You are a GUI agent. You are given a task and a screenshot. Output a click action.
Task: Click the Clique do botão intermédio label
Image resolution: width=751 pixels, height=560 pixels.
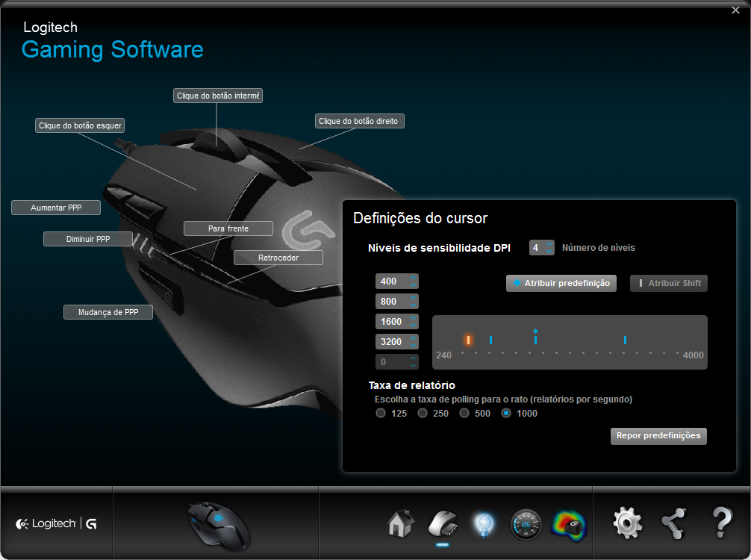(218, 96)
